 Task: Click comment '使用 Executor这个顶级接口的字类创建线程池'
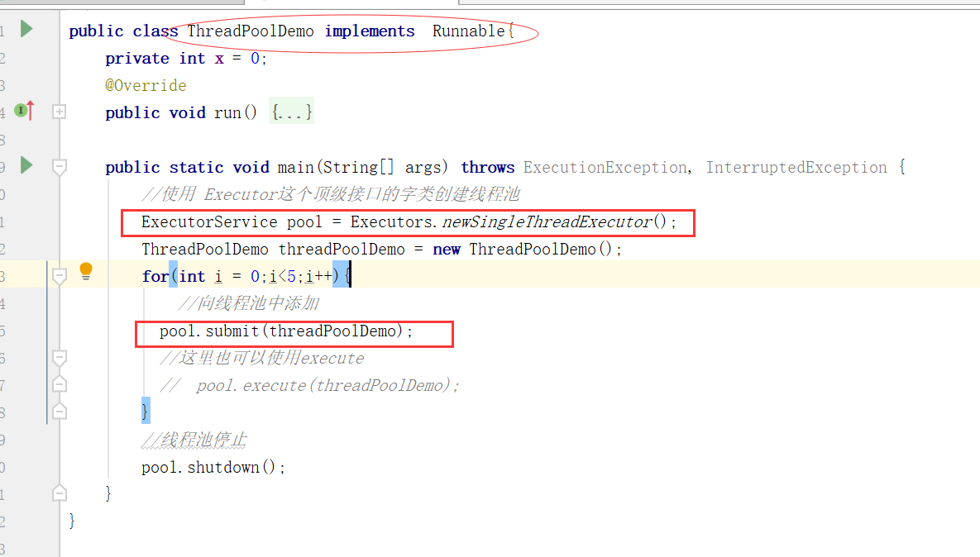coord(331,194)
